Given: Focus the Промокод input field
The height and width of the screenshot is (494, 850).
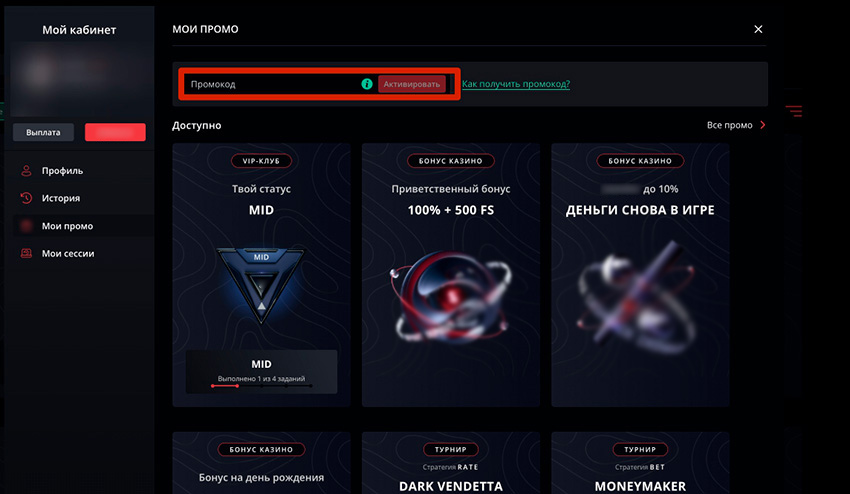Looking at the screenshot, I should point(271,84).
